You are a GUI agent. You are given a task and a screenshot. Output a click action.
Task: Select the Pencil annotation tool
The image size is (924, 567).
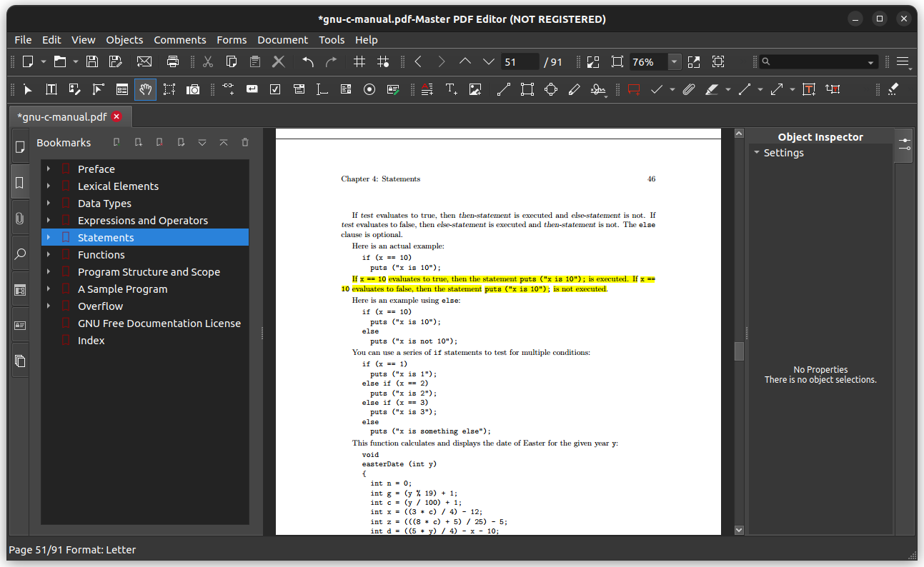[x=573, y=89]
